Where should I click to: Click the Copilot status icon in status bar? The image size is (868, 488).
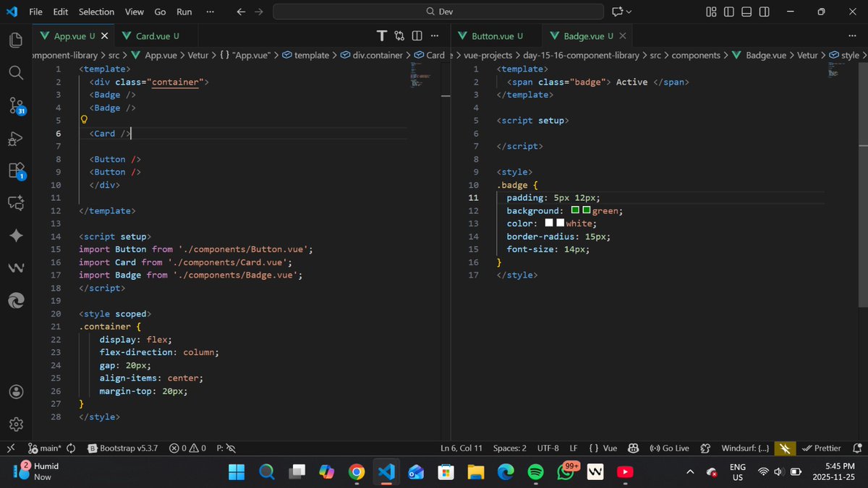point(633,448)
